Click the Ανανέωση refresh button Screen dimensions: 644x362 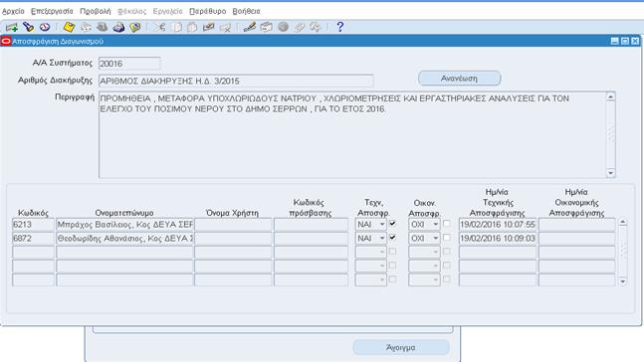(x=459, y=78)
